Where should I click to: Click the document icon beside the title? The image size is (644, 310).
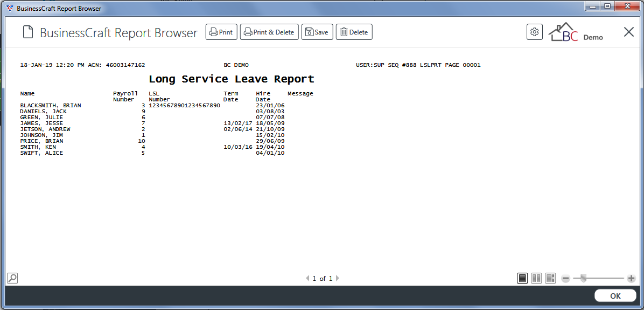(x=28, y=32)
